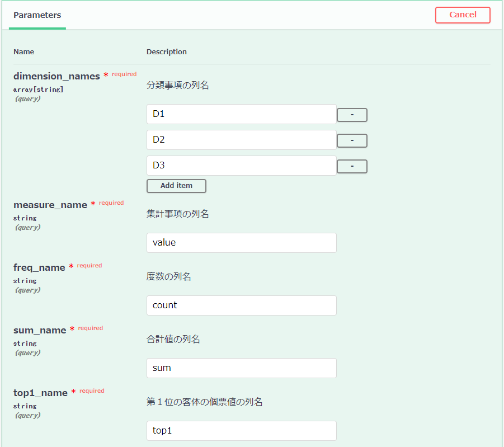
Task: Click the Name column header
Action: click(x=24, y=52)
